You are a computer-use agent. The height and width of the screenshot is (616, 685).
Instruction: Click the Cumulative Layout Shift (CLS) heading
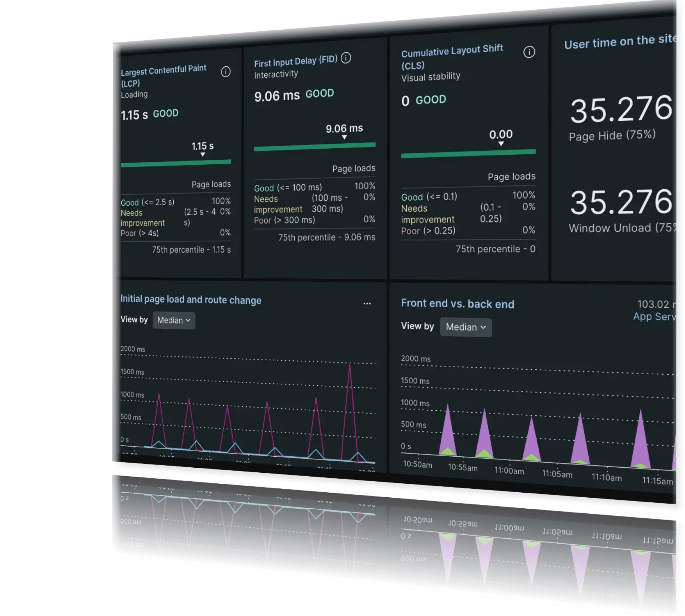coord(452,51)
